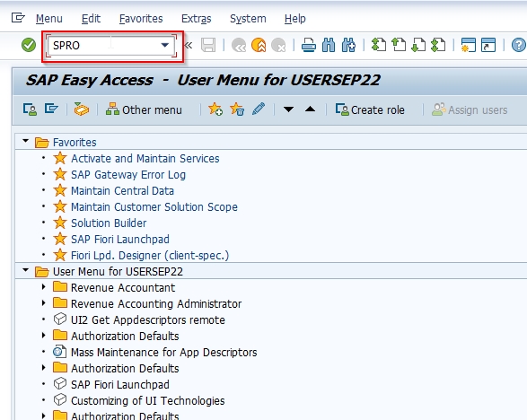This screenshot has height=420, width=527.
Task: Expand Revenue Accounting Administrator folder
Action: pos(44,303)
